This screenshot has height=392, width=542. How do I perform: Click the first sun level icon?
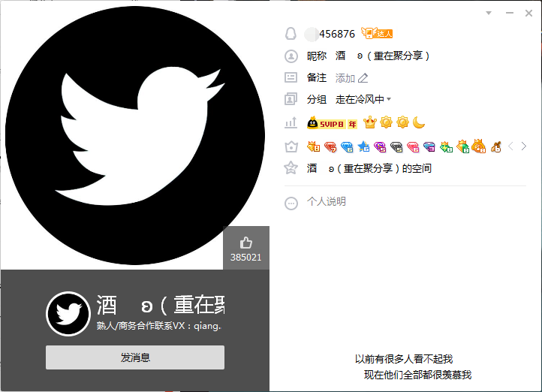(x=386, y=122)
